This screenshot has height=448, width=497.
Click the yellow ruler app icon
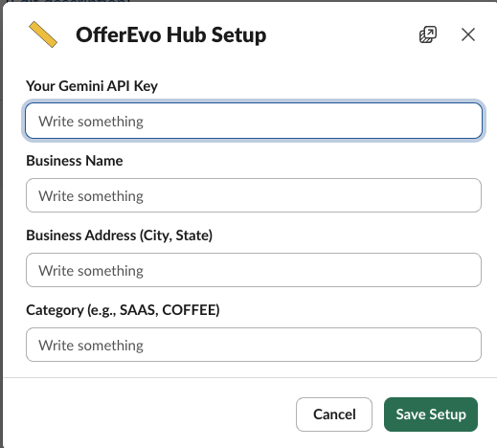[43, 34]
